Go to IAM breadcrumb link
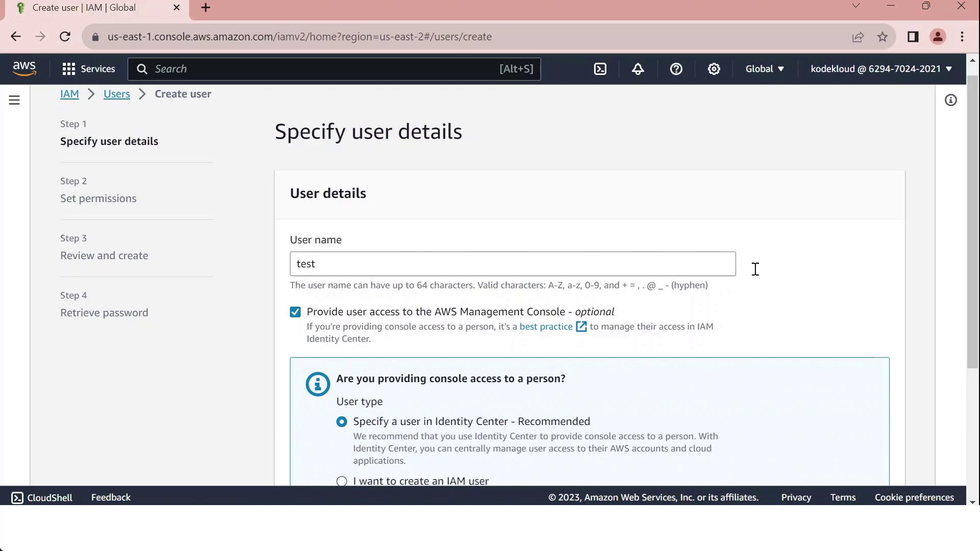The width and height of the screenshot is (980, 551). coord(69,94)
